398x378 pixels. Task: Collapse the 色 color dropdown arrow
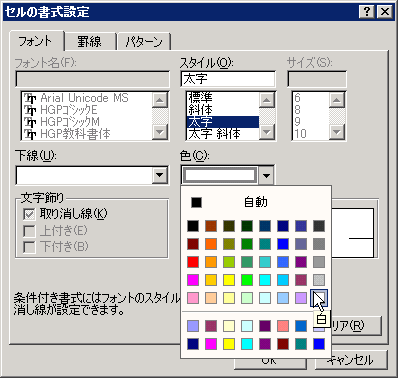point(266,175)
